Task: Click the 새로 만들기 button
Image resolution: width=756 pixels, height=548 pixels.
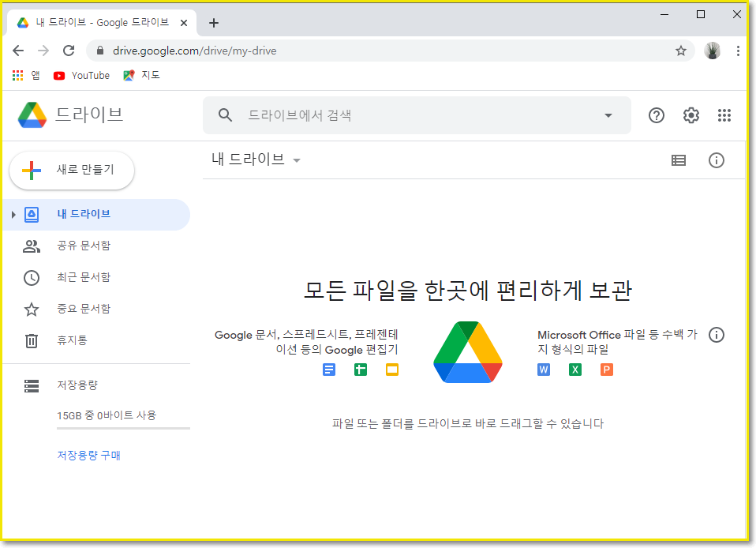Action: (72, 171)
